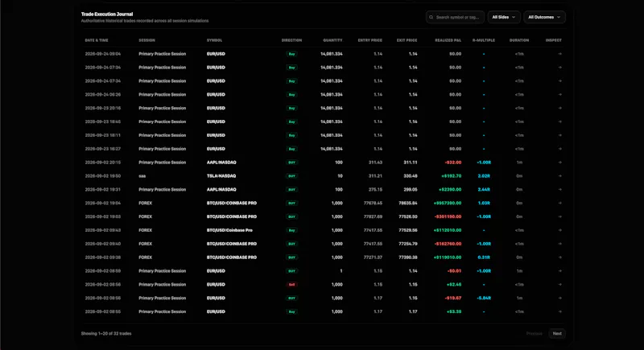Click the 77271.37 entry price cell
Image resolution: width=644 pixels, height=350 pixels.
[373, 257]
